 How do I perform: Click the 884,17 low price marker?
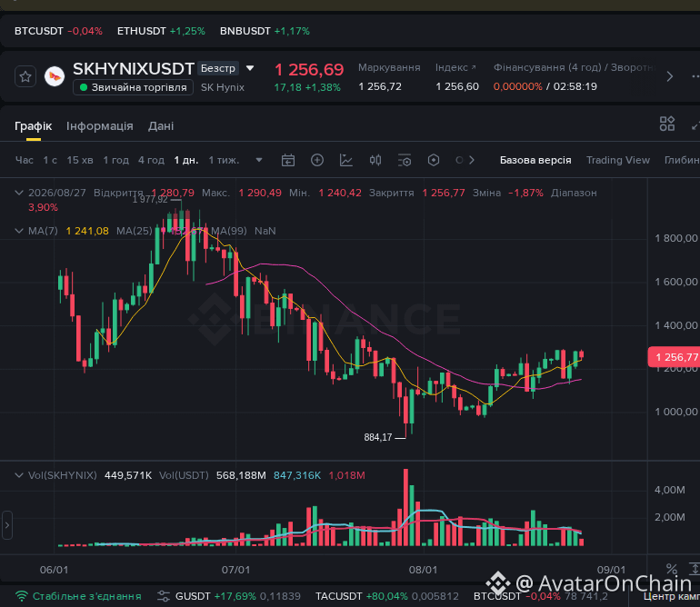377,437
